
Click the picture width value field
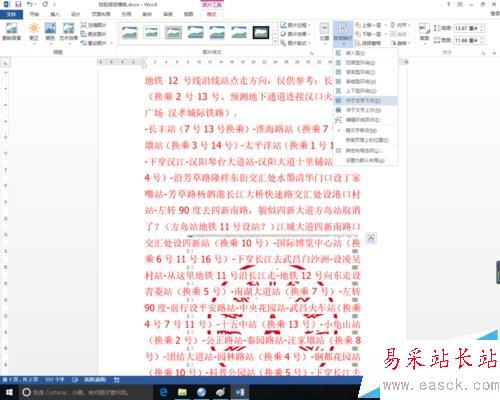[x=467, y=40]
